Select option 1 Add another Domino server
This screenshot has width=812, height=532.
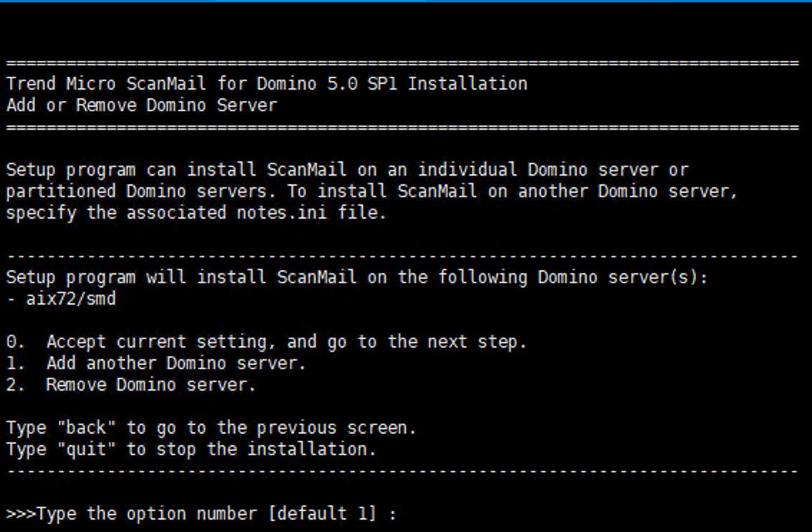tap(156, 364)
